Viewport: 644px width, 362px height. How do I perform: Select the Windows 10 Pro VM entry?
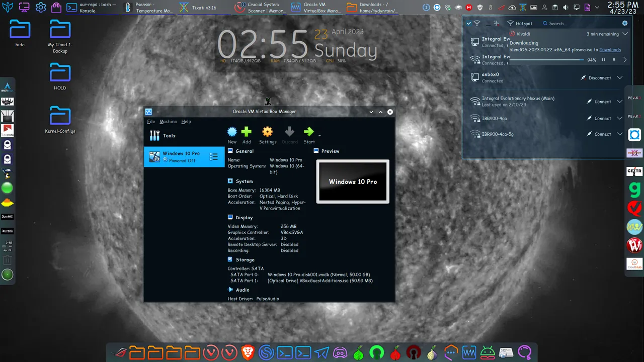[x=184, y=157]
